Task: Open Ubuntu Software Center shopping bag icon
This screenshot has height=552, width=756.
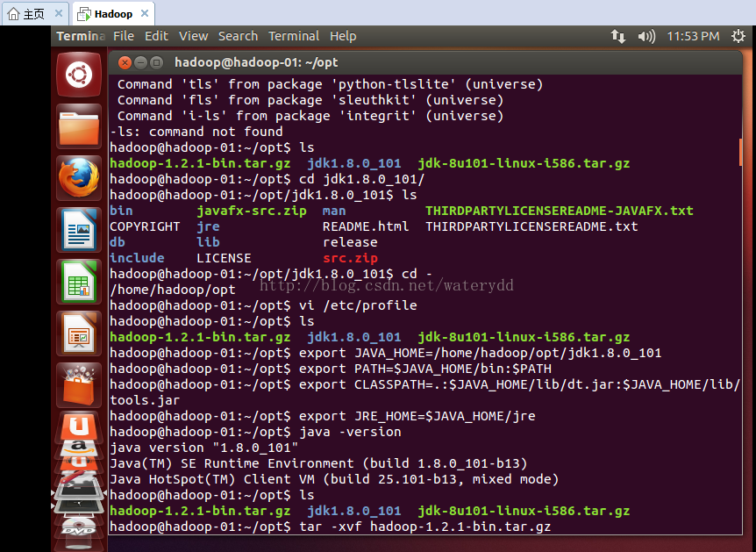Action: tap(79, 385)
